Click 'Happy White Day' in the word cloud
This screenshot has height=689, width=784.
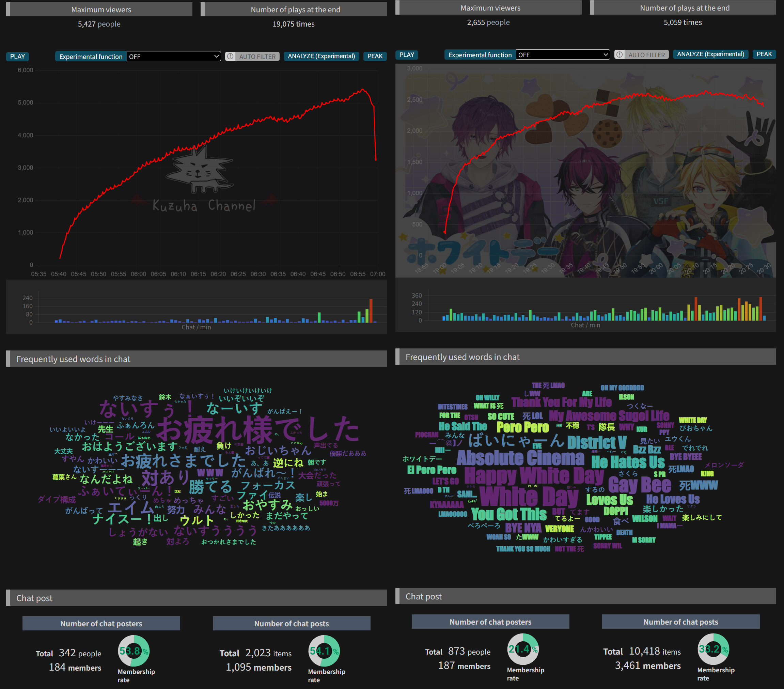[x=534, y=476]
